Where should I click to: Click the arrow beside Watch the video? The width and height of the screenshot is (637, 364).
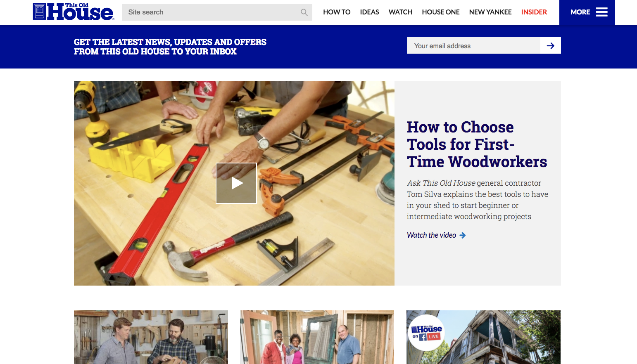point(463,235)
